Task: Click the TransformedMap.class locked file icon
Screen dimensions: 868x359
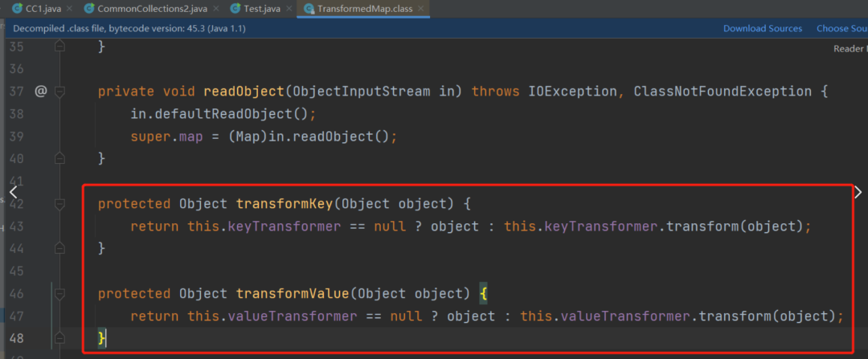Action: (x=309, y=8)
